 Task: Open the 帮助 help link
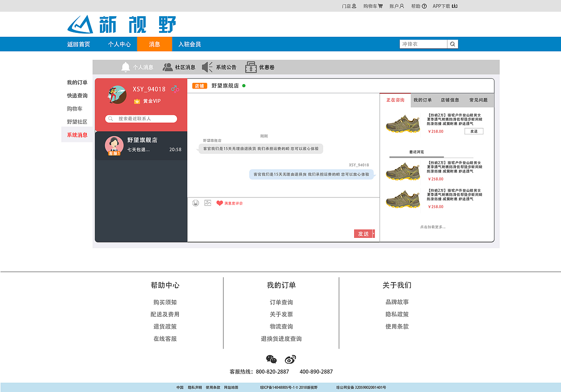[419, 6]
